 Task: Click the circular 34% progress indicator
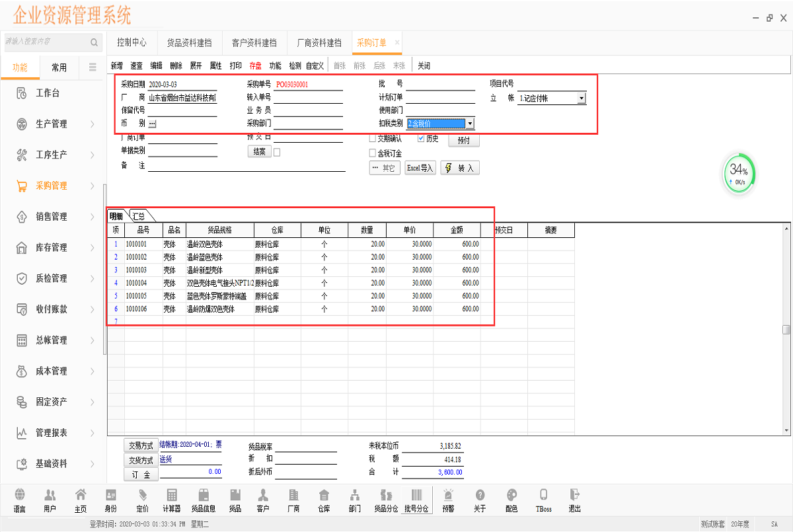[738, 173]
